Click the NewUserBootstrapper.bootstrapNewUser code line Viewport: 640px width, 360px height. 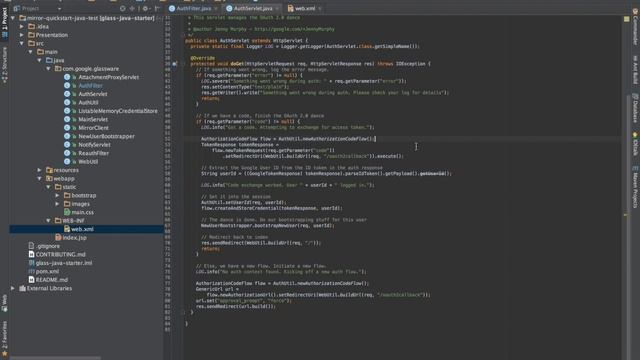(x=267, y=225)
